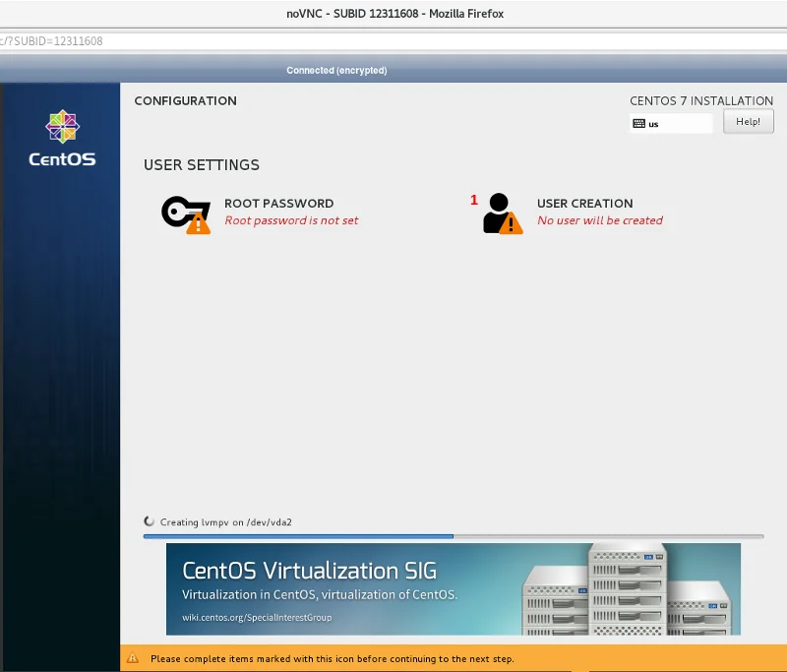Click the USER SETTINGS heading
Image resolution: width=787 pixels, height=672 pixels.
(202, 164)
